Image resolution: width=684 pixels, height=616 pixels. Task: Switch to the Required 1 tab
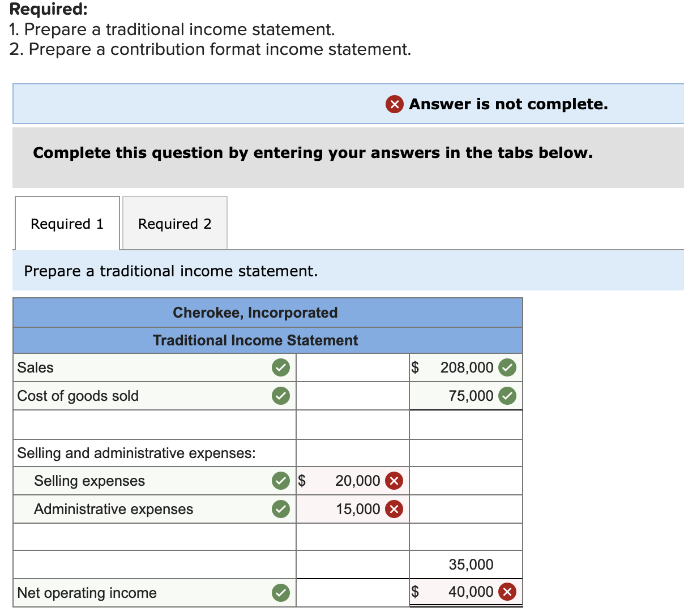(x=67, y=223)
